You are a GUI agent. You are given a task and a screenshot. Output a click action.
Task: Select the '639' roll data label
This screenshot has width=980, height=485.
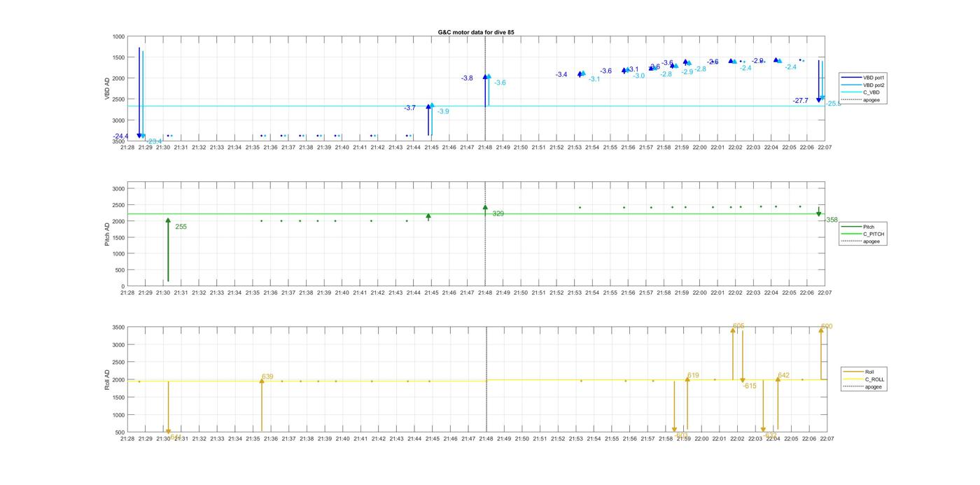tap(267, 377)
